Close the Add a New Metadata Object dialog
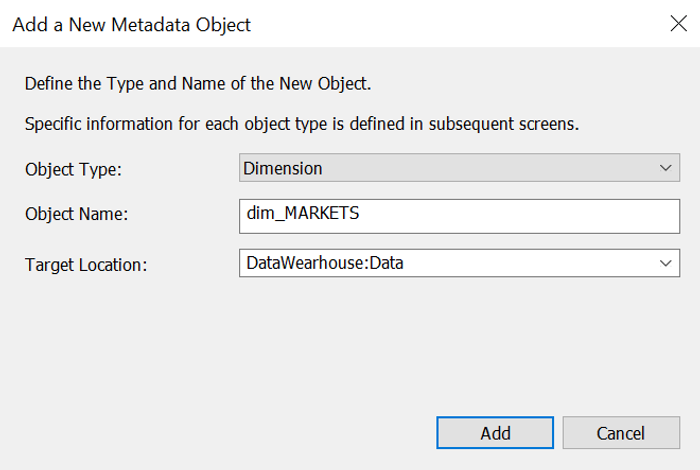This screenshot has height=470, width=700. click(x=678, y=23)
